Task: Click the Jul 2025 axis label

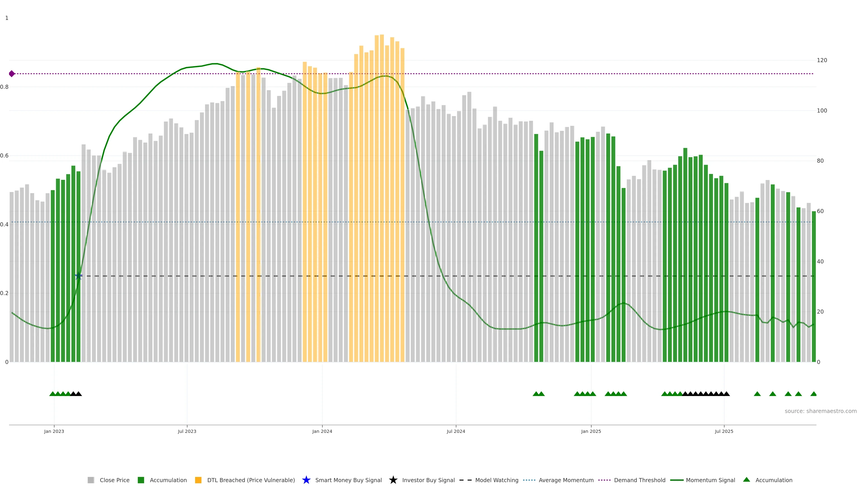Action: tap(724, 431)
